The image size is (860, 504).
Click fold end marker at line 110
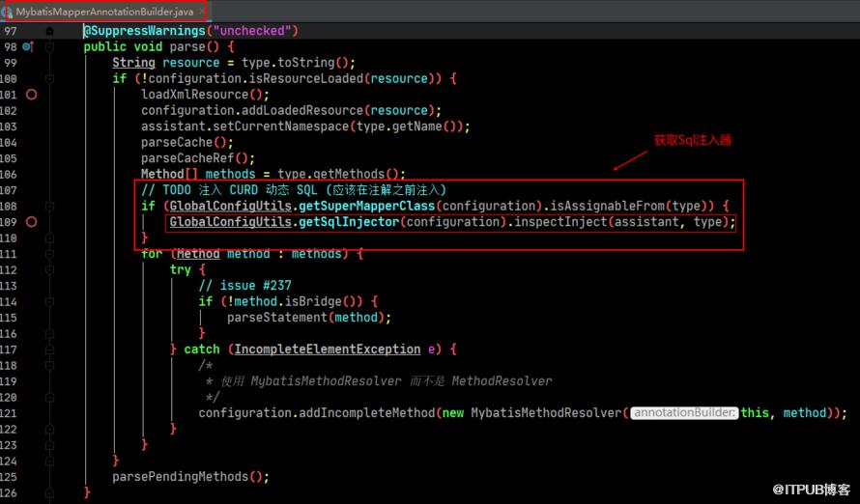click(50, 238)
